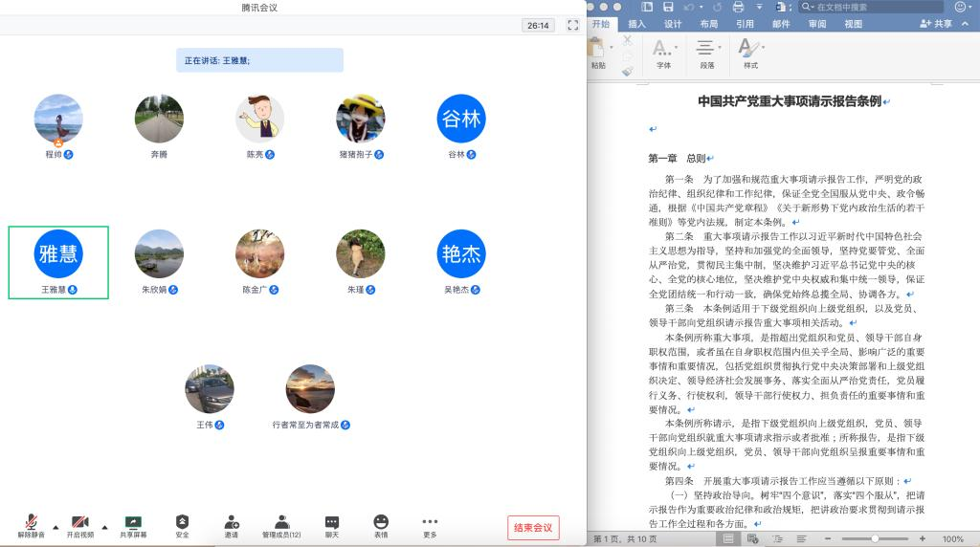The width and height of the screenshot is (980, 547).
Task: Click the 共享 share button in Word
Action: tap(936, 24)
